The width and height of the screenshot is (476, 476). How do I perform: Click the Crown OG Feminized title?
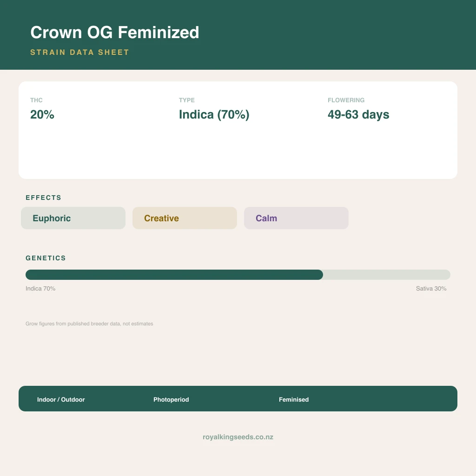pos(115,32)
